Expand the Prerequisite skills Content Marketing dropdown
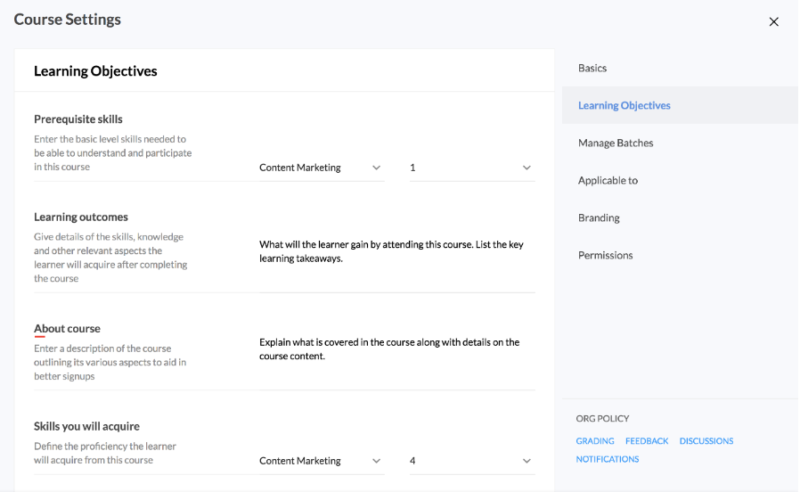 point(320,168)
